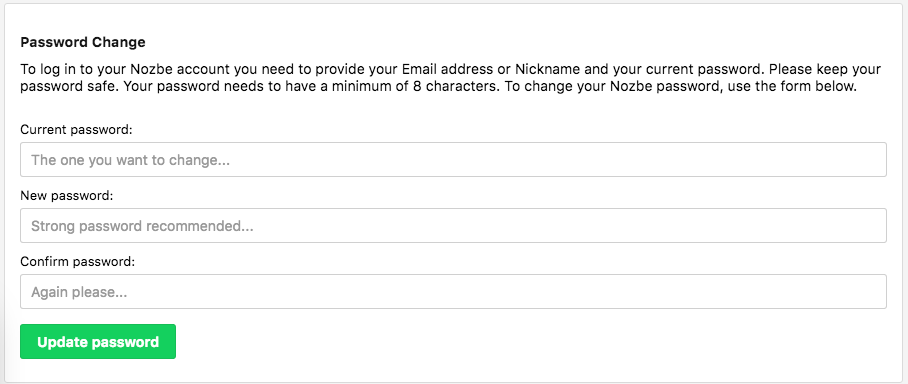Select the Confirm password input field

[x=453, y=291]
